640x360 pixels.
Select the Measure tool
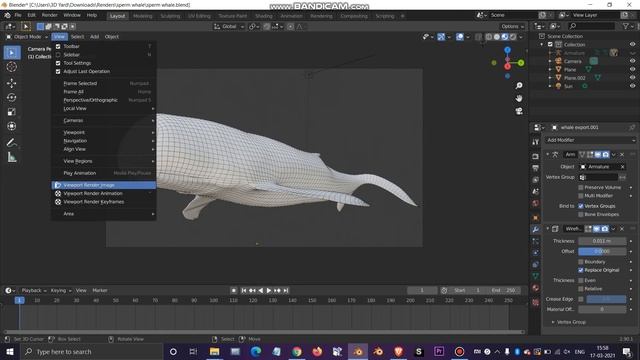point(11,157)
